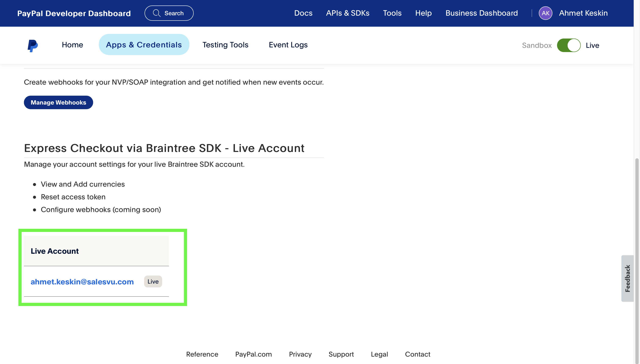Image resolution: width=640 pixels, height=364 pixels.
Task: Open the Tools menu
Action: click(392, 13)
